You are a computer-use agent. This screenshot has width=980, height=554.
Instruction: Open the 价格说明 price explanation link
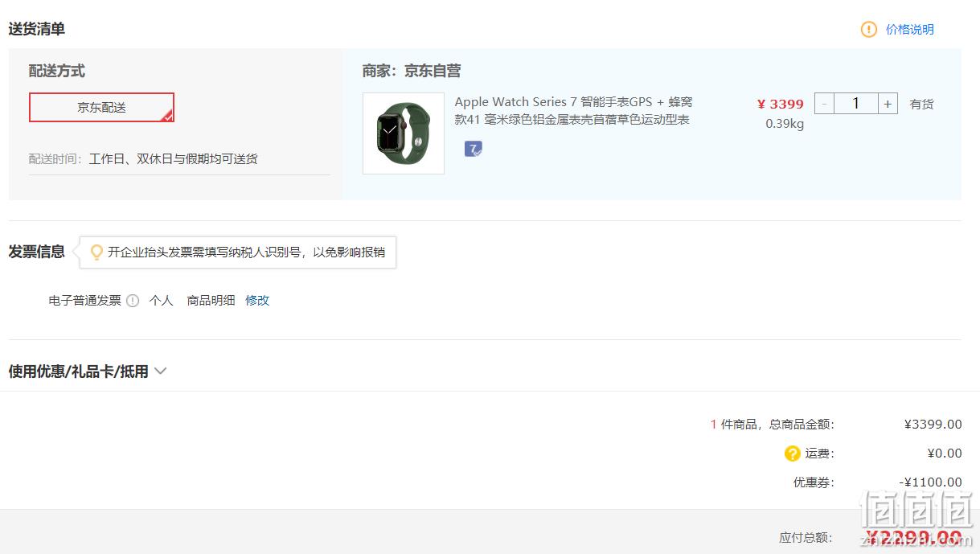click(x=910, y=30)
